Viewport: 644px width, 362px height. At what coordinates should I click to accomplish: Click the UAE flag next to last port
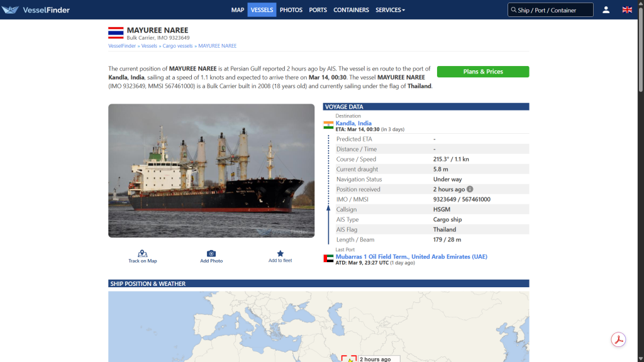pyautogui.click(x=328, y=256)
